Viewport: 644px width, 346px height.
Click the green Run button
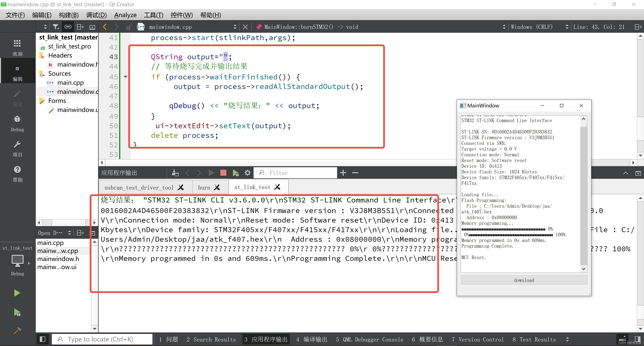pyautogui.click(x=17, y=293)
